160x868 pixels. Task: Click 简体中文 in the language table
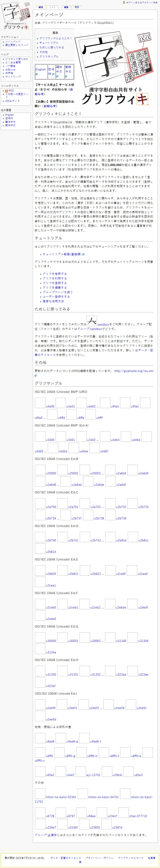(59, 69)
